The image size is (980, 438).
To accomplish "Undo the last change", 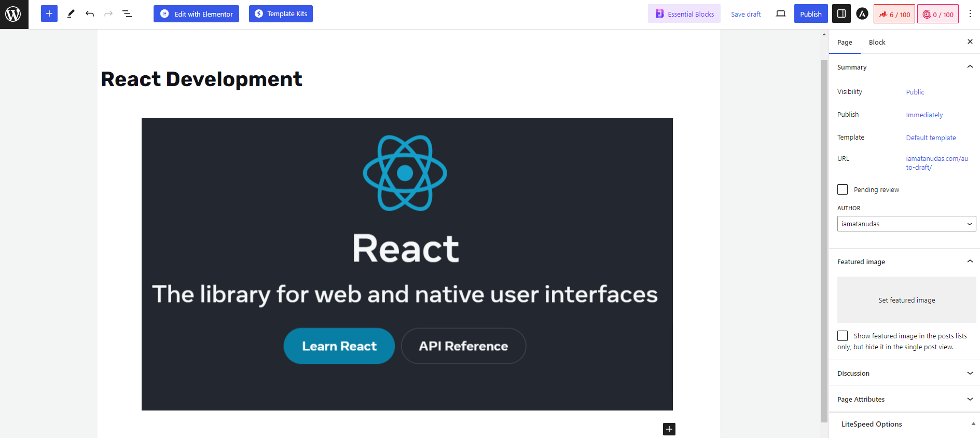I will tap(90, 13).
